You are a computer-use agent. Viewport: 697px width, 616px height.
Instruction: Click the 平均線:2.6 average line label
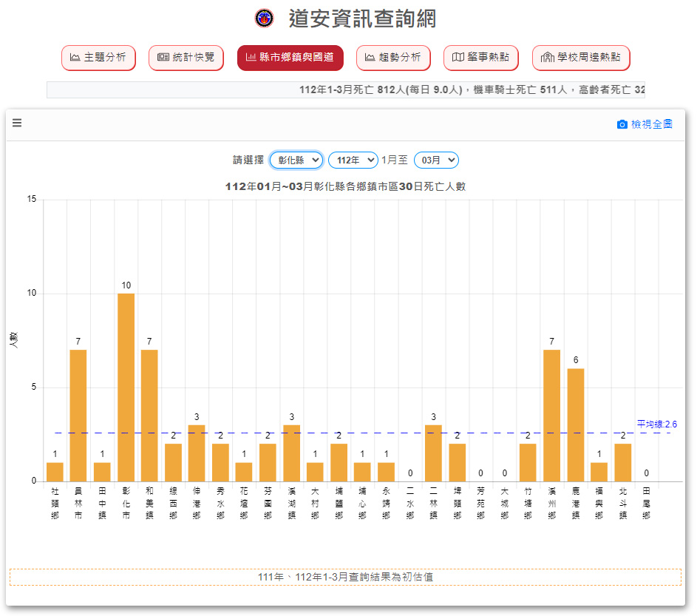656,424
